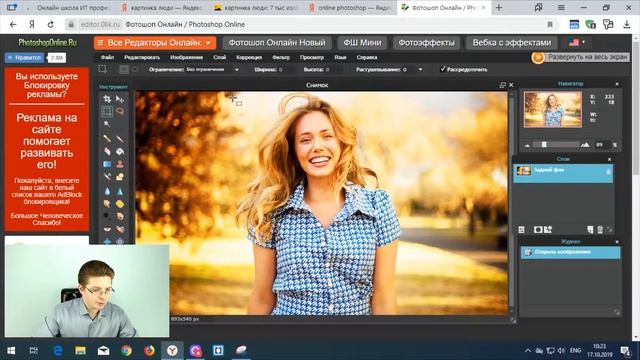The width and height of the screenshot is (640, 360).
Task: Open the Растушевывание feather dropdown arrow
Action: point(420,69)
